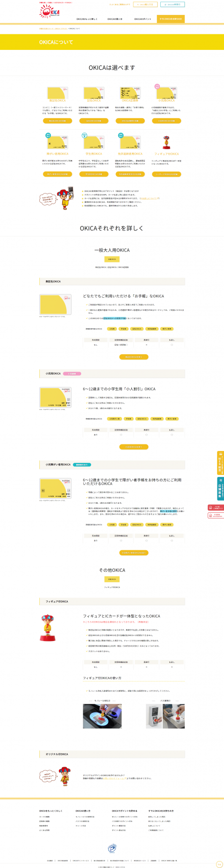Click the 記名OKICA pill in 無記名OKICA section
This screenshot has height=868, width=224.
(137, 329)
